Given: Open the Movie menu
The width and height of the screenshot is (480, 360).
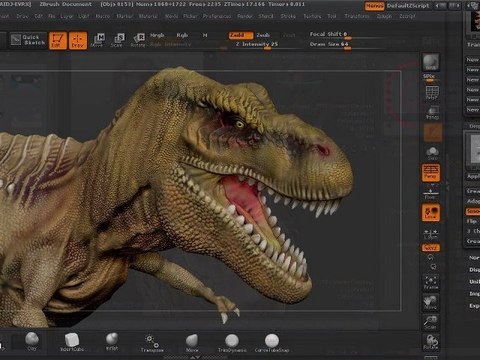Looking at the screenshot, I should tap(171, 16).
